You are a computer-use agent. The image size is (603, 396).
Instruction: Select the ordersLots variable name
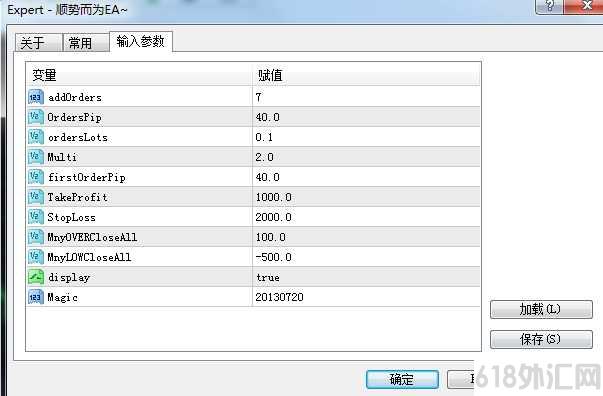pos(78,137)
